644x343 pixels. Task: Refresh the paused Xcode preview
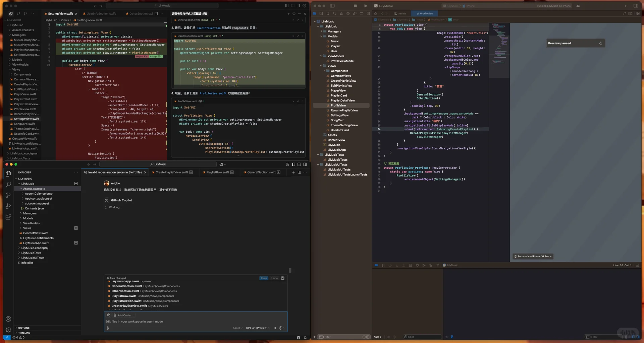point(600,43)
